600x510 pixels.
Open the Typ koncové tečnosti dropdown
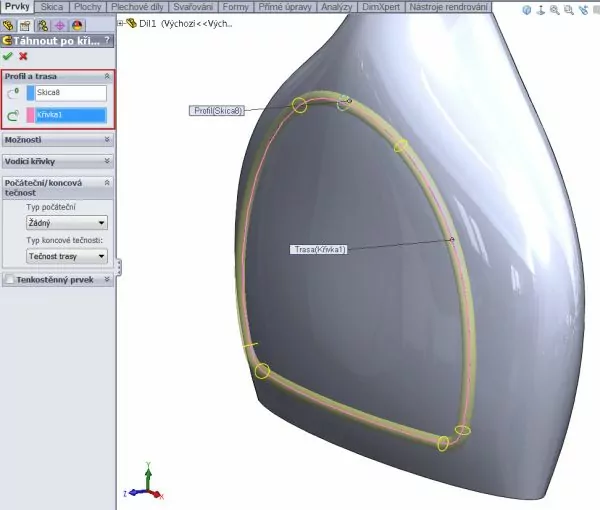point(66,257)
